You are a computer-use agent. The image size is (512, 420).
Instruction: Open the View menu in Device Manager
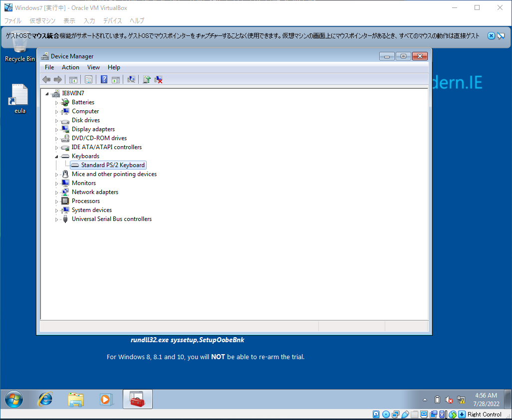coord(93,67)
